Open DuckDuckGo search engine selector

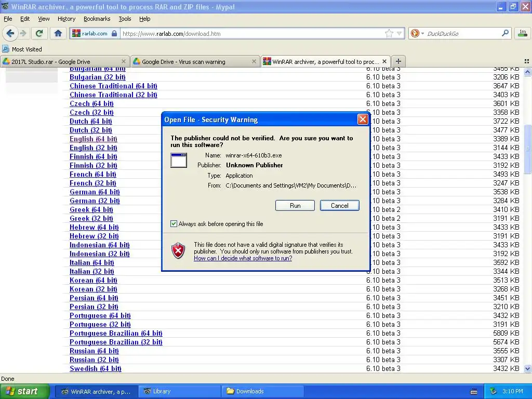[x=417, y=33]
